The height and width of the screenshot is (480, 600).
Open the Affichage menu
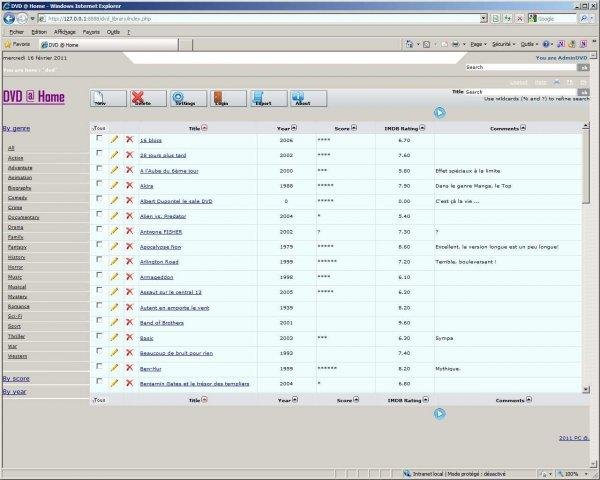click(64, 32)
